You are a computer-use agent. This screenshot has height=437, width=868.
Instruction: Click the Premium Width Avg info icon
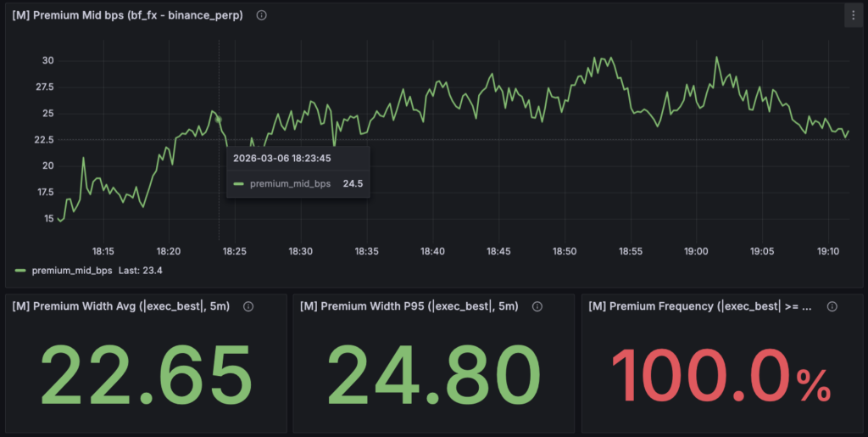point(248,306)
